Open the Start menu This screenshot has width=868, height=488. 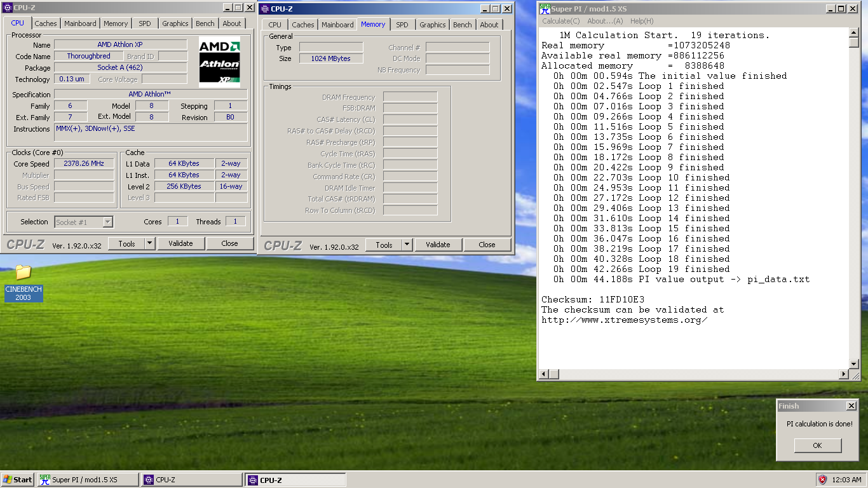click(x=18, y=480)
